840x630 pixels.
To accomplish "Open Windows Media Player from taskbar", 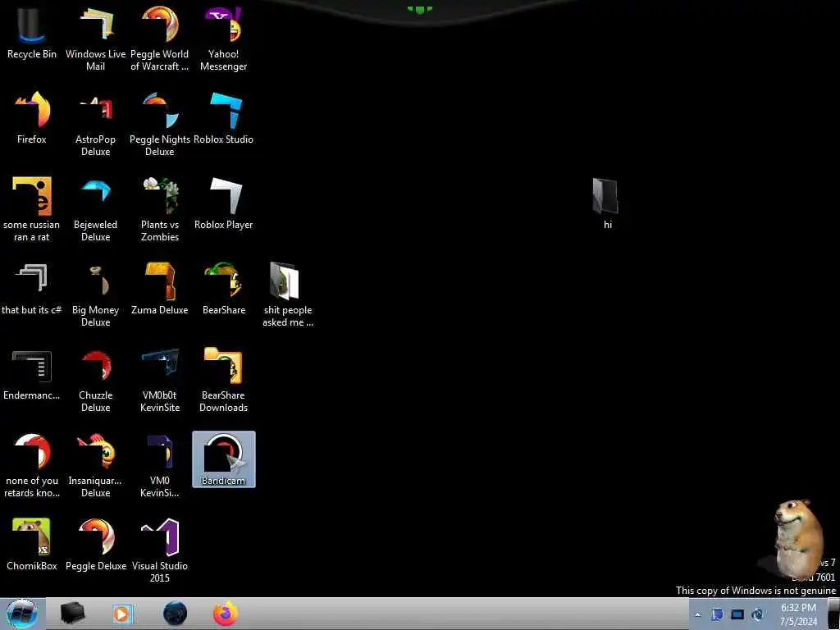I will click(x=122, y=614).
